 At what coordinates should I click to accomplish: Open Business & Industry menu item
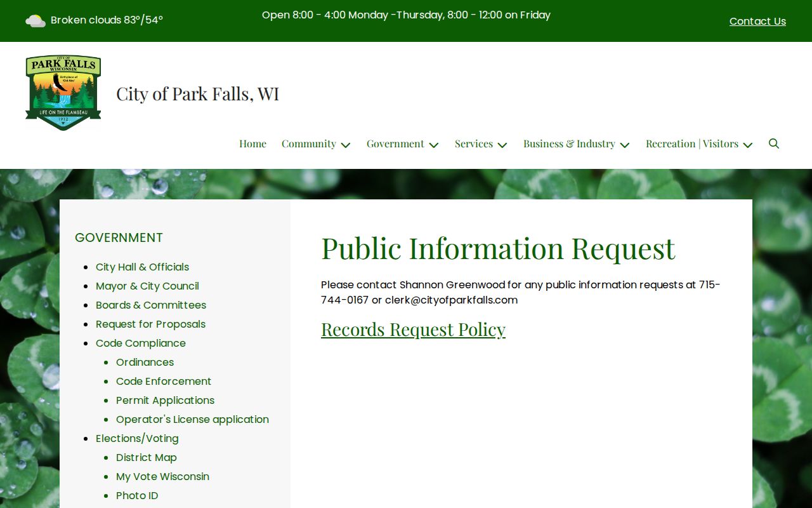pyautogui.click(x=569, y=144)
